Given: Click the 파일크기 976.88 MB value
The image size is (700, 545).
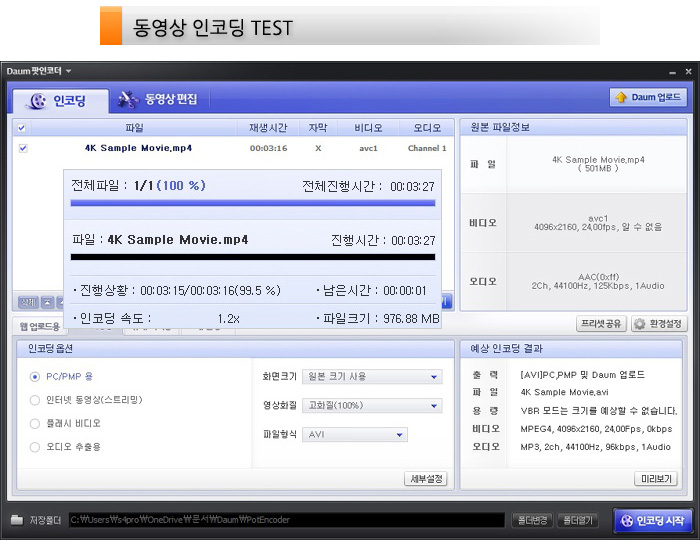Looking at the screenshot, I should [411, 319].
